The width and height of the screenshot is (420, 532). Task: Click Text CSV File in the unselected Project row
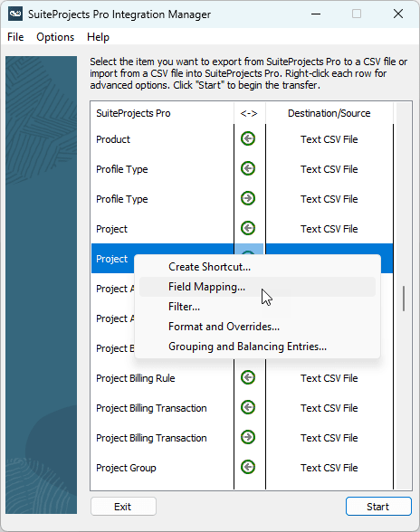pyautogui.click(x=329, y=229)
